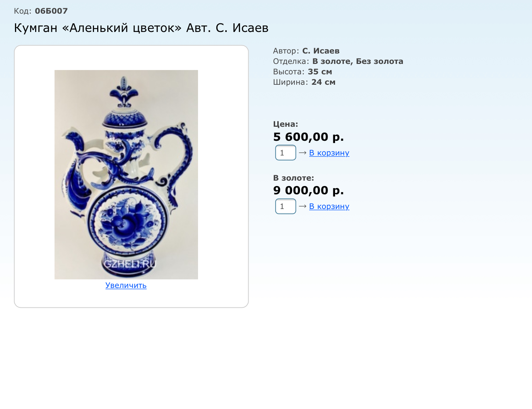
Task: Click the Цена: label
Action: pos(286,124)
